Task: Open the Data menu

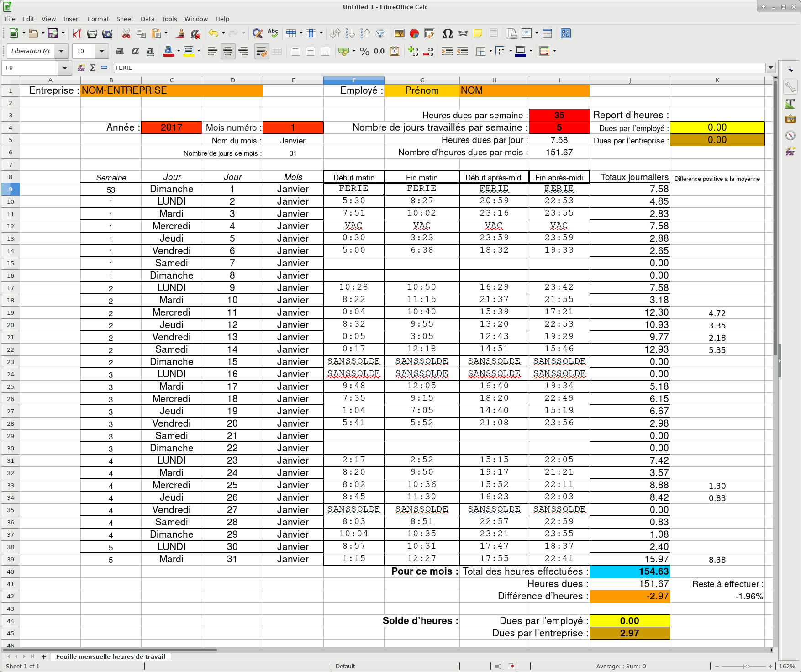Action: click(x=148, y=19)
